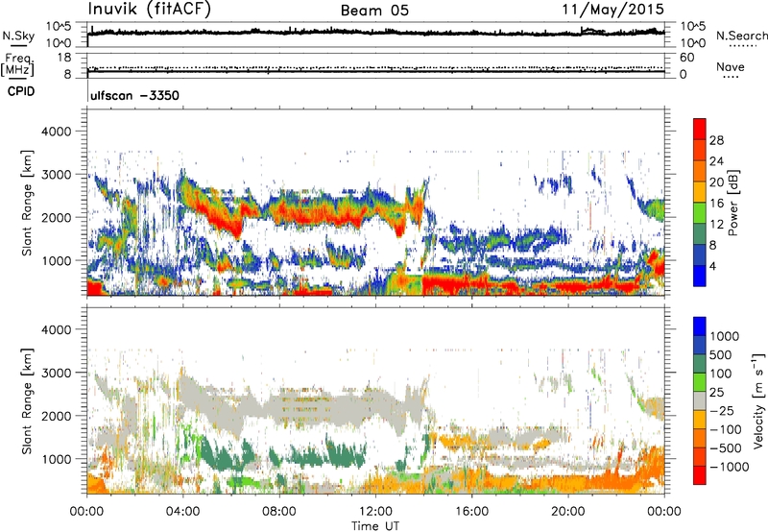
Task: Click the power panel 'Slant Range [km]' label
Action: (x=27, y=203)
